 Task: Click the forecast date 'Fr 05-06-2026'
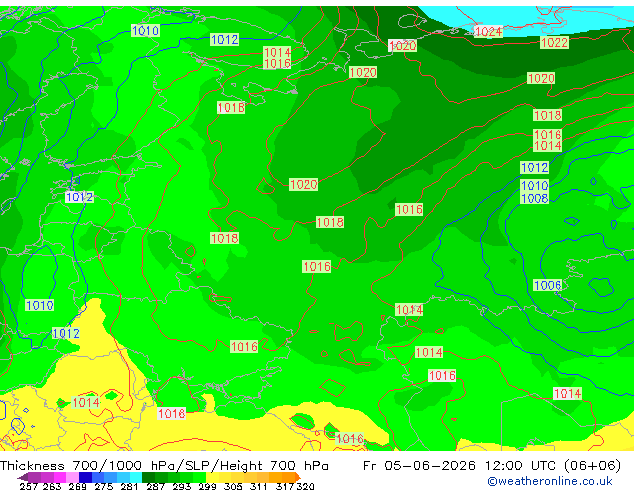[x=419, y=466]
